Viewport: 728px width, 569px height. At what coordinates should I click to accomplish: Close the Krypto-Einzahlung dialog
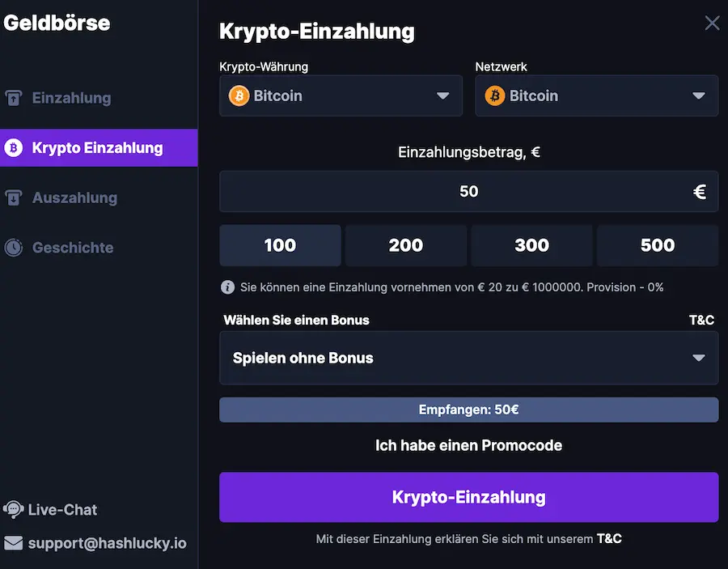(711, 23)
